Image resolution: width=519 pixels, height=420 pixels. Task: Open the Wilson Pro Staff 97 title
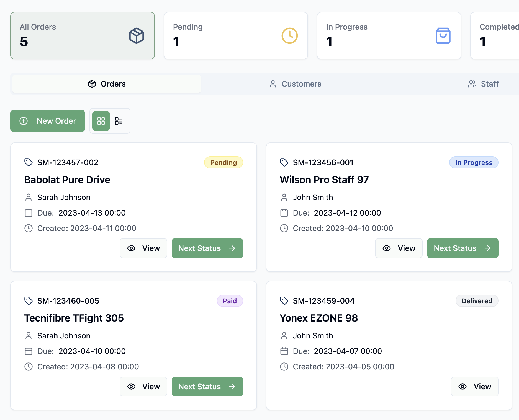tap(324, 180)
